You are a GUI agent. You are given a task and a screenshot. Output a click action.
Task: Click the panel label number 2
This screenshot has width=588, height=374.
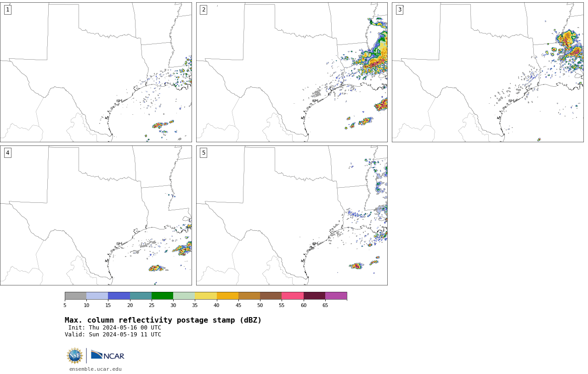(x=204, y=10)
